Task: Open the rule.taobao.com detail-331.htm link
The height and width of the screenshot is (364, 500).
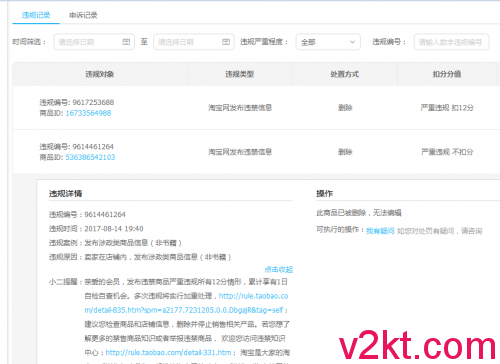Action: pos(168,353)
